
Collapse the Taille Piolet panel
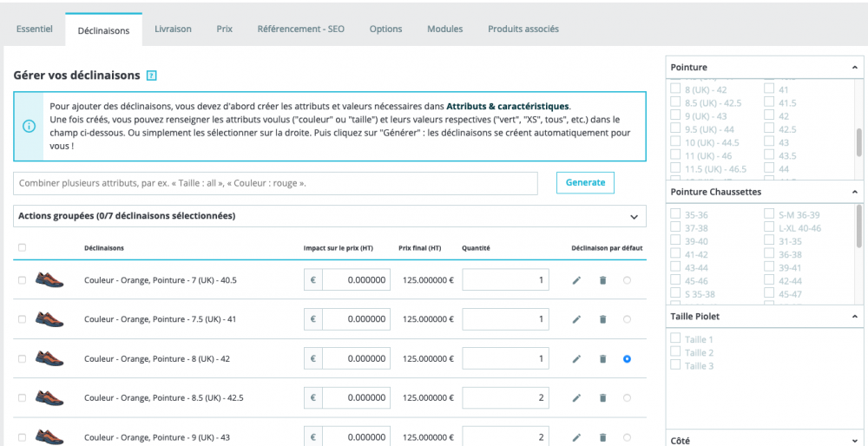[x=855, y=317]
